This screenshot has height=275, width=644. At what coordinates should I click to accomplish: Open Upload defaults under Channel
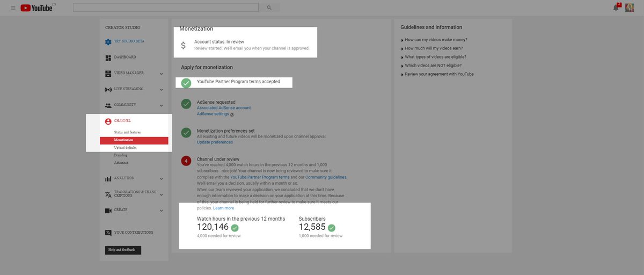click(x=125, y=147)
